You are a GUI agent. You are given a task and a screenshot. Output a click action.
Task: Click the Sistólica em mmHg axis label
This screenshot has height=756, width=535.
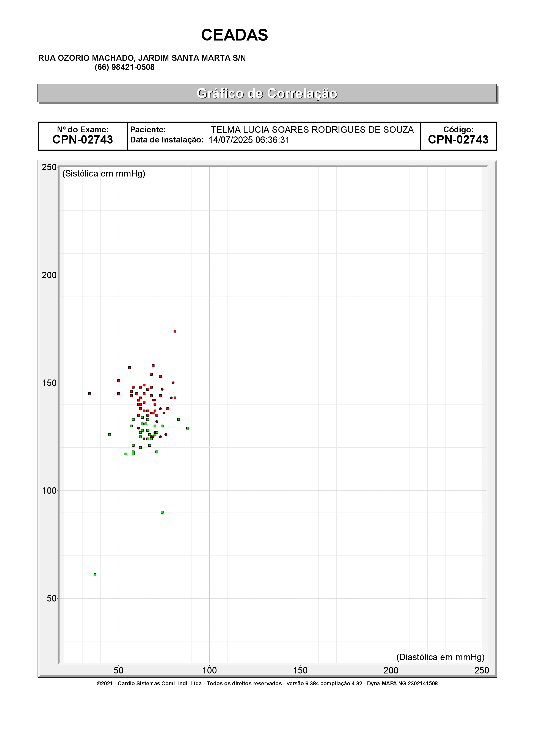(x=104, y=173)
